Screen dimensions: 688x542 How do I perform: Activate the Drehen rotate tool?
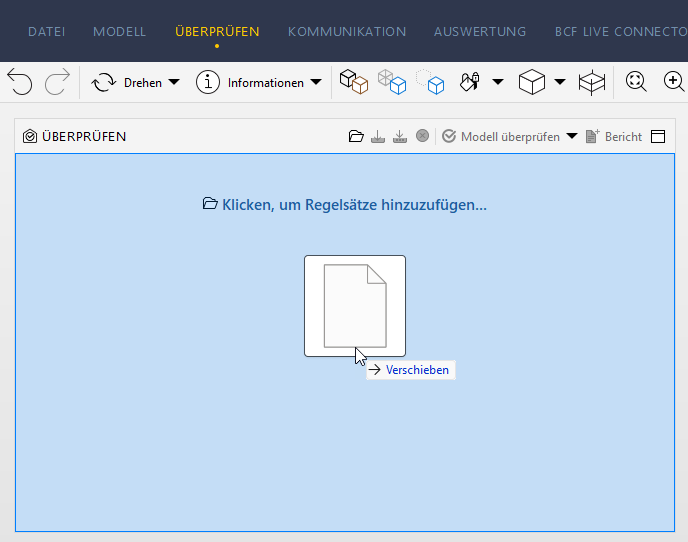coord(126,83)
